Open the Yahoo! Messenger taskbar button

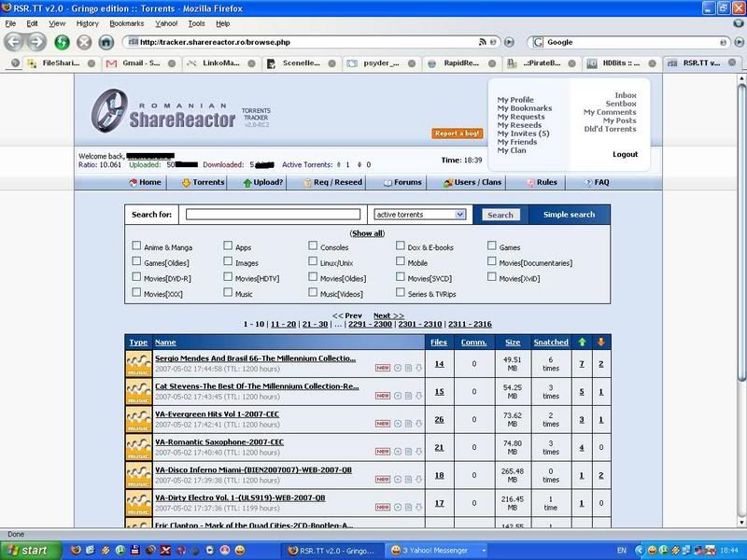click(438, 551)
